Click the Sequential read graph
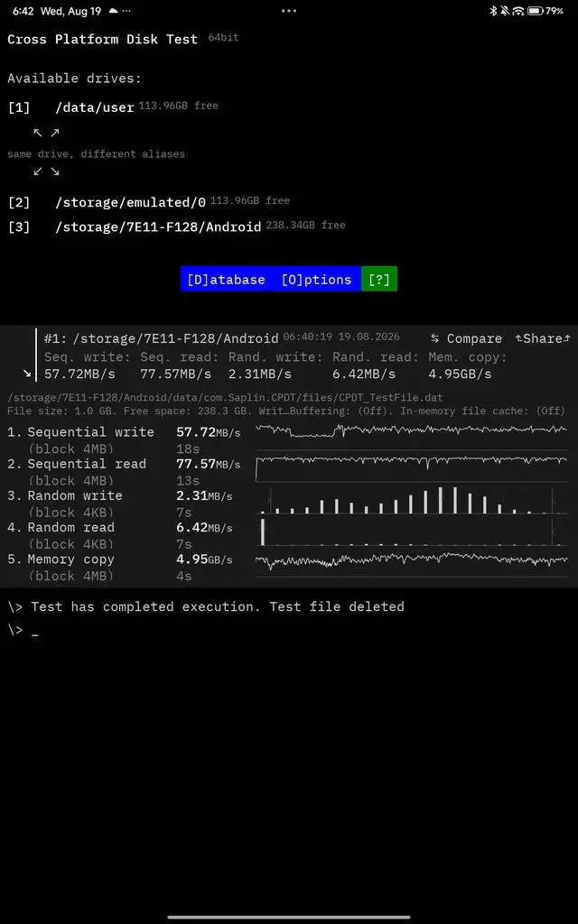 coord(412,468)
